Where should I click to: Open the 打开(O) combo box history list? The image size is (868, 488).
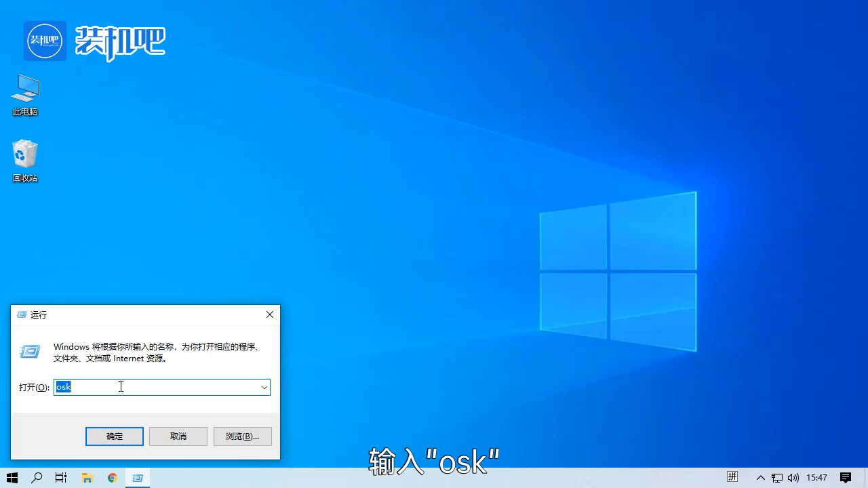[264, 387]
